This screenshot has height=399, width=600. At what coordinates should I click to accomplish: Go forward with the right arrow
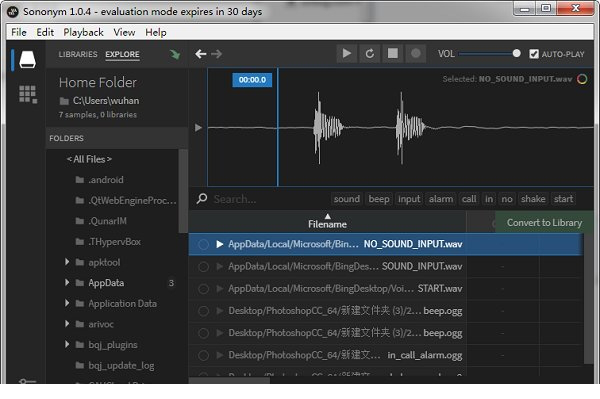point(216,54)
